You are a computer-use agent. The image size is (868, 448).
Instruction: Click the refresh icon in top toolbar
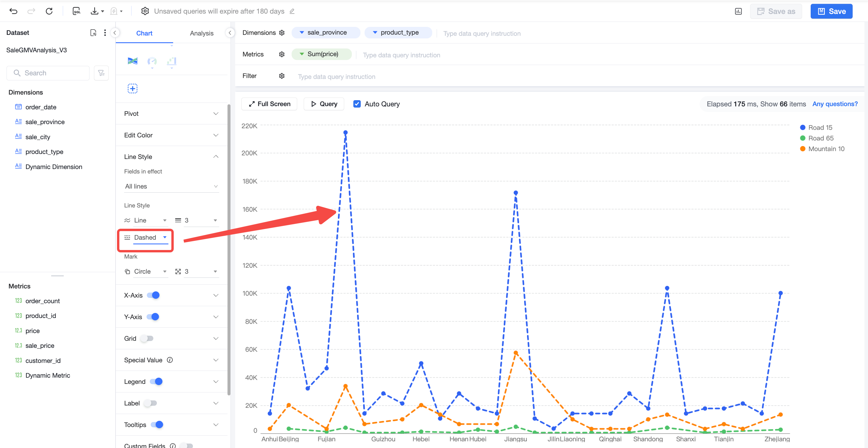49,11
